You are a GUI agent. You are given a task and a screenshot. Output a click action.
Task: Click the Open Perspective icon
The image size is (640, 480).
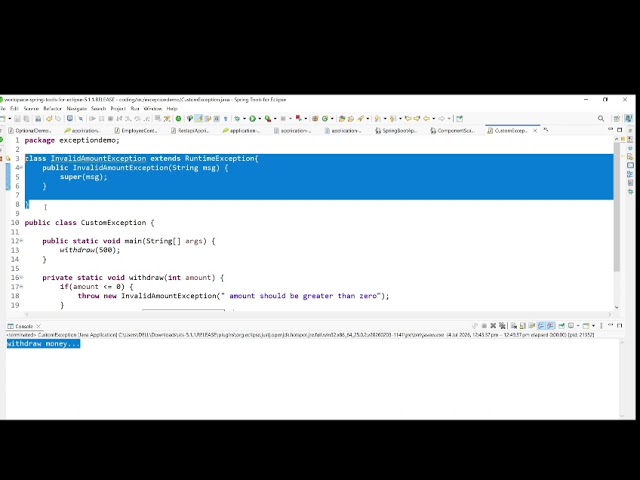click(616, 119)
